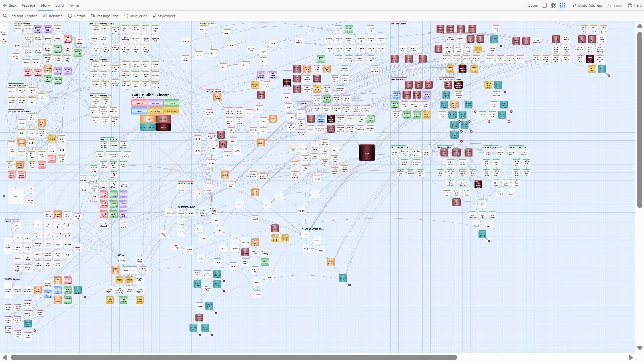Open the JavaScript editor
Screen dimensions: 644x362
point(136,16)
